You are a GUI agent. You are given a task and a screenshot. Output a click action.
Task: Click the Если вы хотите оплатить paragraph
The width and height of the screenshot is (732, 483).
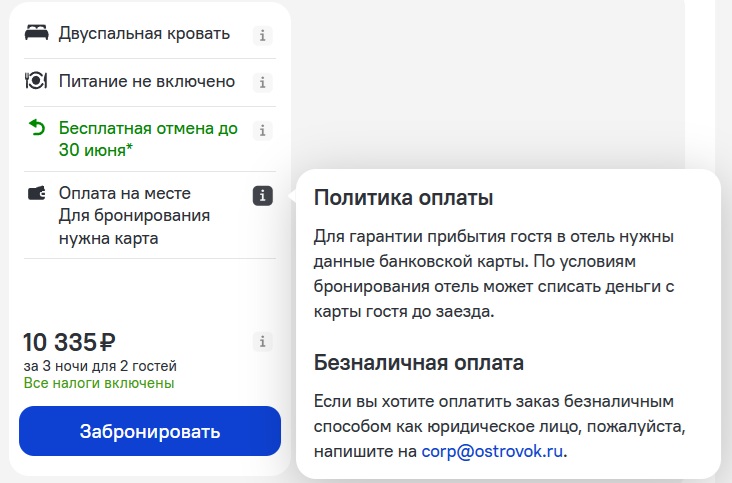[x=500, y=426]
